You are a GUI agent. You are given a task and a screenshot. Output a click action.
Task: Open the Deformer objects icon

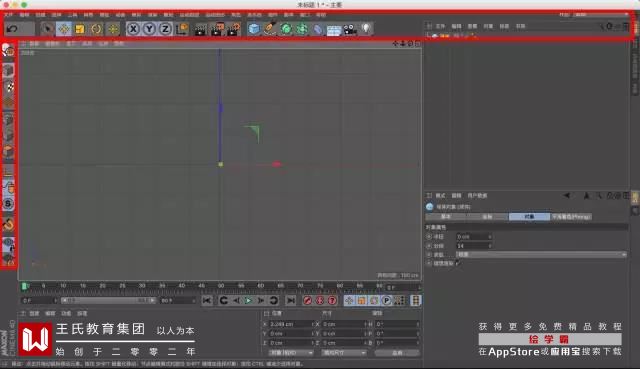click(x=318, y=29)
